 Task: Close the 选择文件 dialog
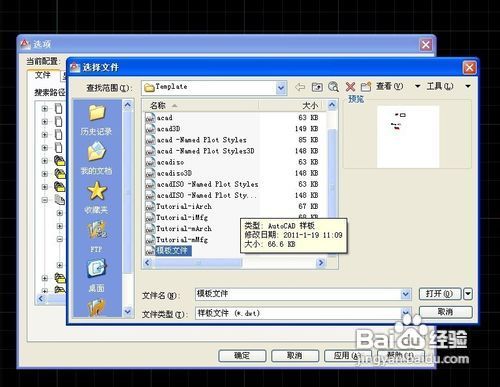tap(469, 68)
